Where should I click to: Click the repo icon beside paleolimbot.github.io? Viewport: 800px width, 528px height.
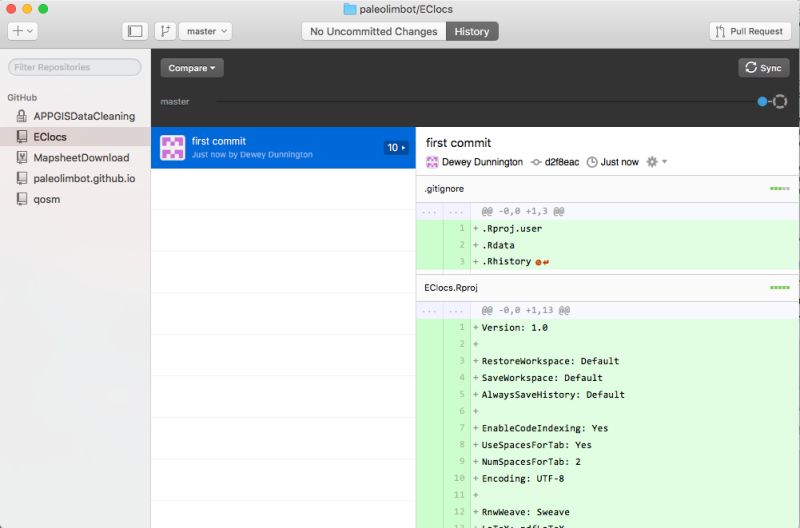[21, 178]
